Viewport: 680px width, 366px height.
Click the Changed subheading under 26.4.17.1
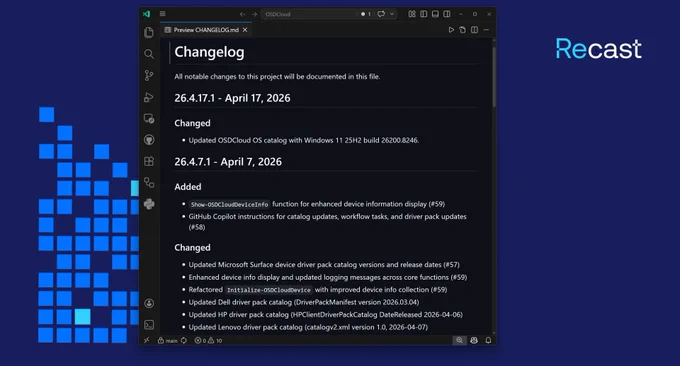pos(192,123)
